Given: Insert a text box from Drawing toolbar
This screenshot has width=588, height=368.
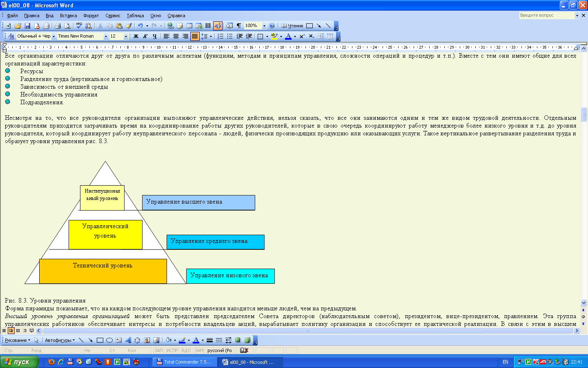Looking at the screenshot, I should [x=119, y=340].
